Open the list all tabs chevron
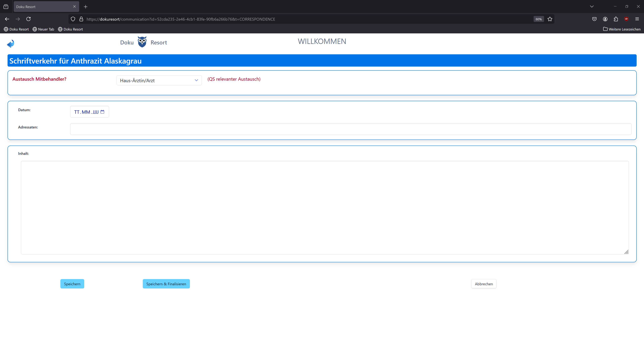Viewport: 644px width, 348px height. [x=591, y=7]
